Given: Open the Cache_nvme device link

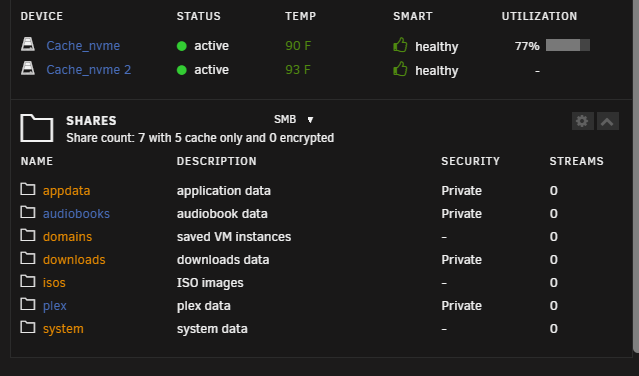Looking at the screenshot, I should tap(83, 46).
